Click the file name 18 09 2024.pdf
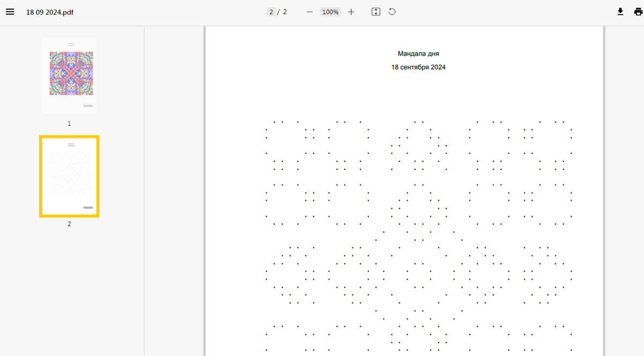 pyautogui.click(x=50, y=12)
